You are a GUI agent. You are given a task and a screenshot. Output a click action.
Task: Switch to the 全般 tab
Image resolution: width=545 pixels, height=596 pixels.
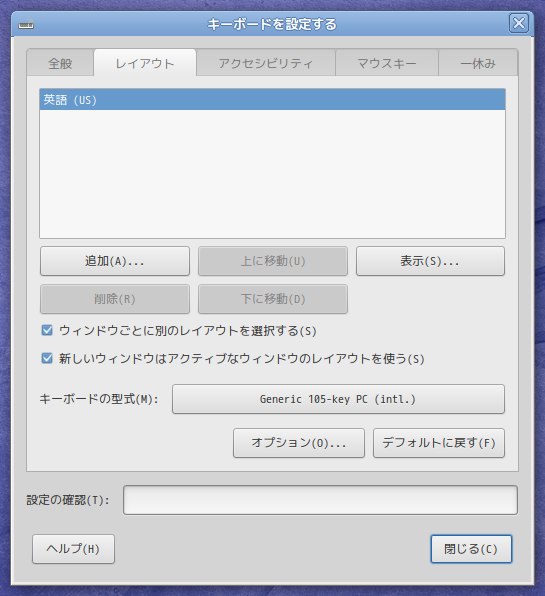click(x=60, y=63)
